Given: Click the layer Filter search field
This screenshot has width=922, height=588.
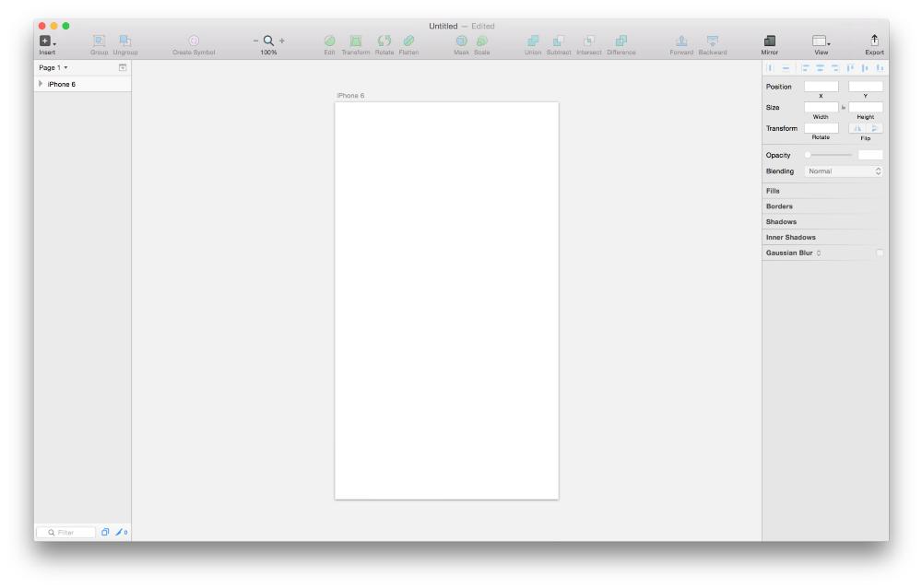Looking at the screenshot, I should point(66,532).
